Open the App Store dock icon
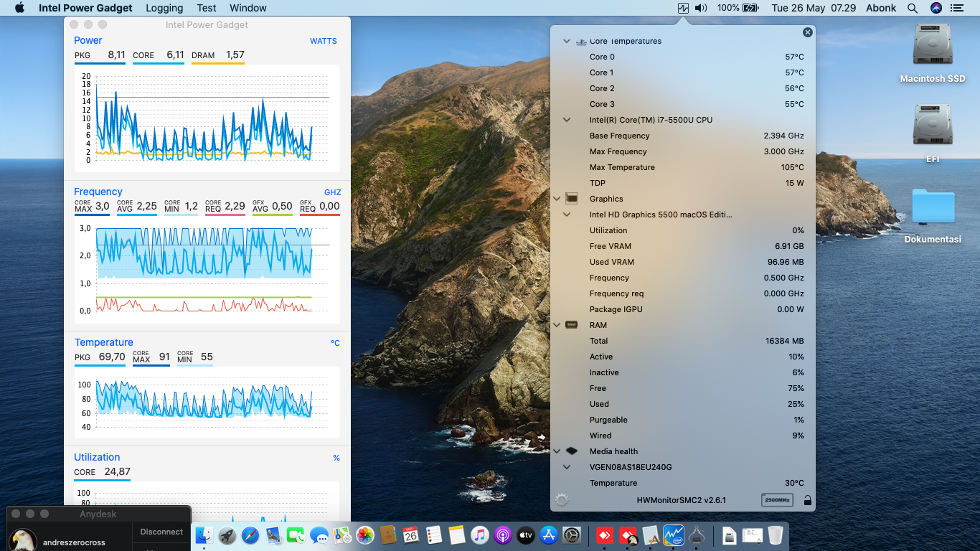The width and height of the screenshot is (980, 551). coord(549,535)
